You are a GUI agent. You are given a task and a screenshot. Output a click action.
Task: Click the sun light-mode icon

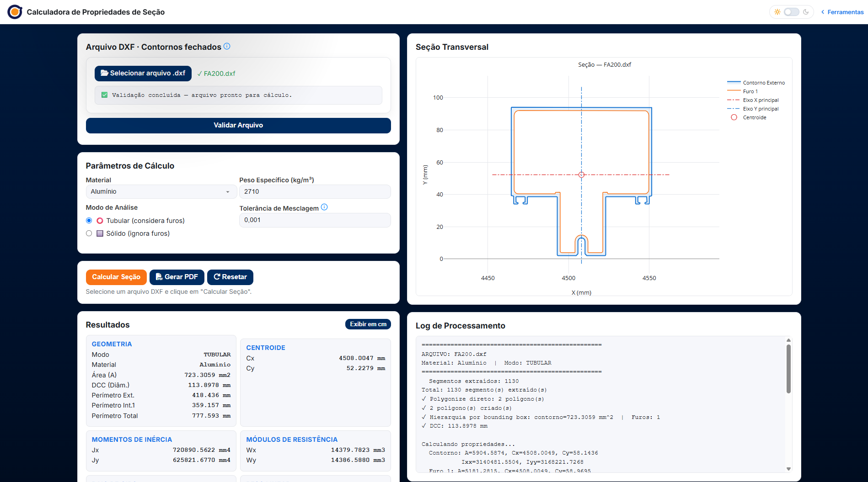pos(777,12)
